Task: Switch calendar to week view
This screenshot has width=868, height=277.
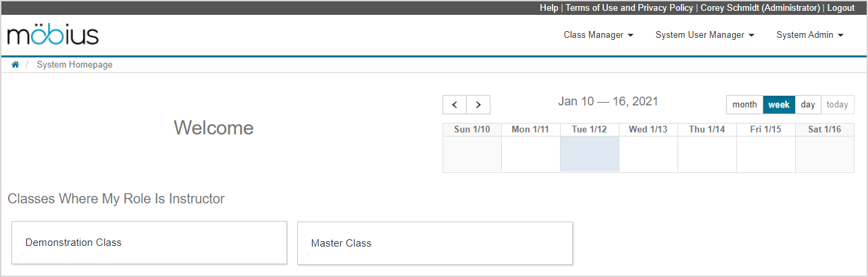Action: (x=779, y=105)
